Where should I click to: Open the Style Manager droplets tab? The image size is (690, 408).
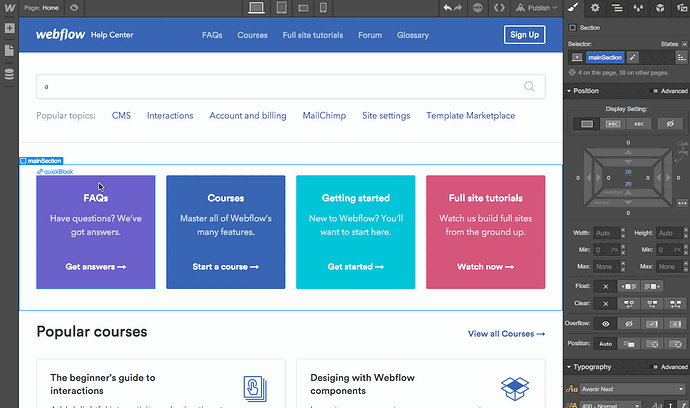[x=638, y=8]
